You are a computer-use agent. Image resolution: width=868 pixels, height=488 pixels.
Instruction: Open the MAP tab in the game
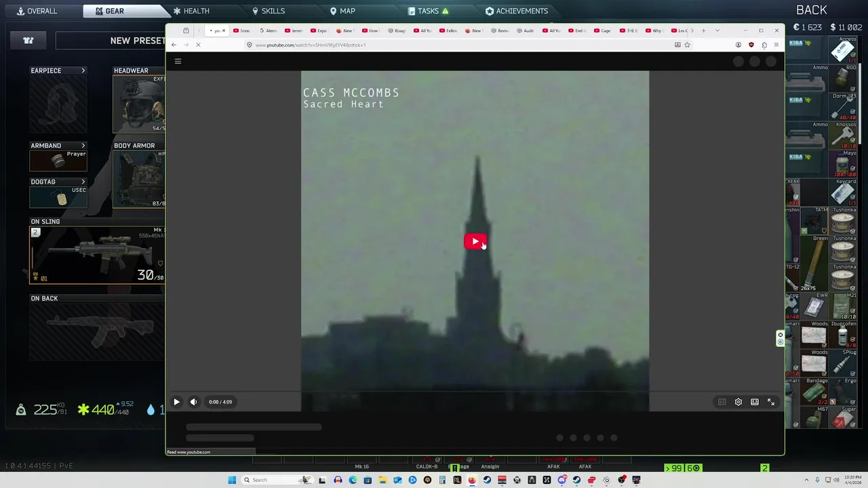342,11
